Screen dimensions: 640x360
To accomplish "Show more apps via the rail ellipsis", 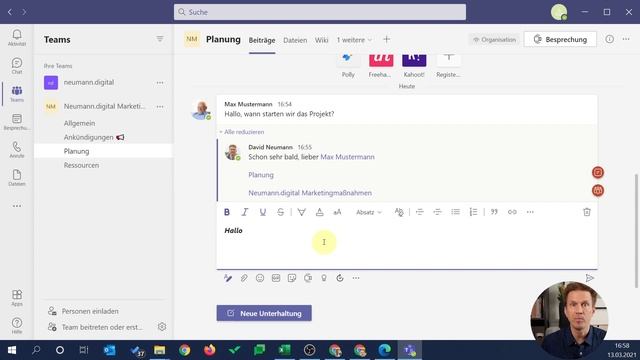I will pyautogui.click(x=17, y=206).
